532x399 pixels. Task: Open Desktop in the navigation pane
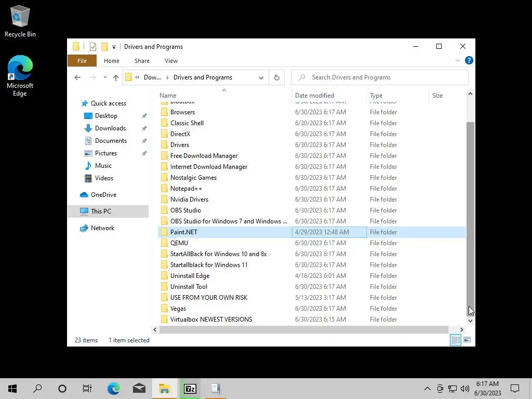coord(106,116)
